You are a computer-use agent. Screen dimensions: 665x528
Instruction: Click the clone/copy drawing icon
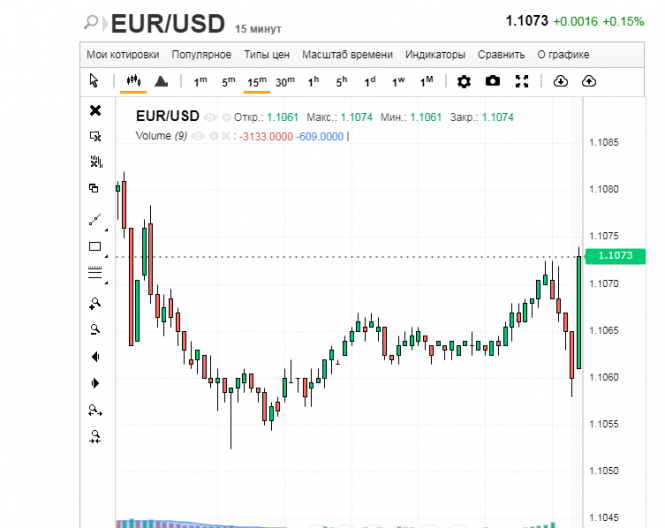94,188
